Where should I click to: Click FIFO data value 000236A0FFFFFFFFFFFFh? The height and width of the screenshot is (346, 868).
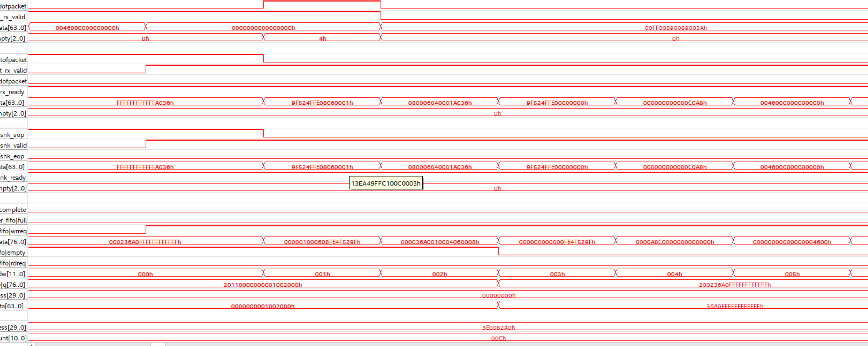(145, 242)
